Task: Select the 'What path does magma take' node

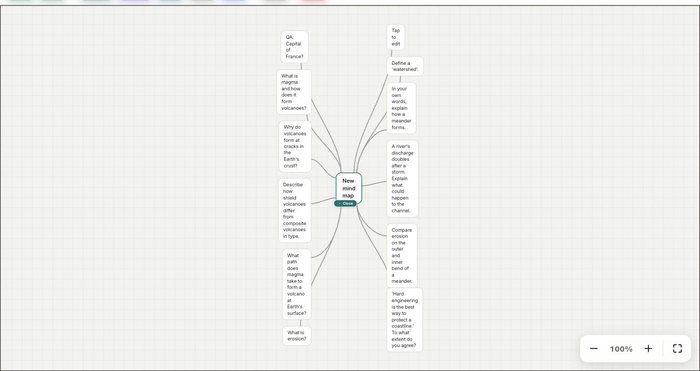Action: tap(297, 284)
